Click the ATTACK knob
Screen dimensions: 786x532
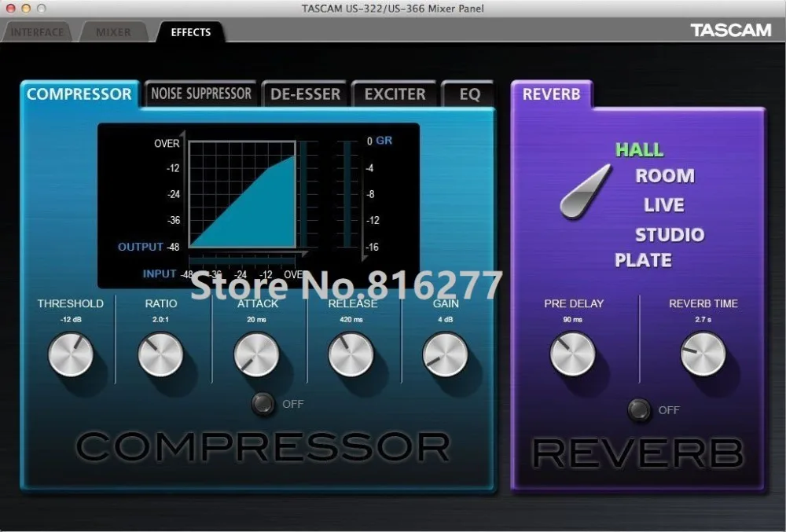pyautogui.click(x=257, y=354)
